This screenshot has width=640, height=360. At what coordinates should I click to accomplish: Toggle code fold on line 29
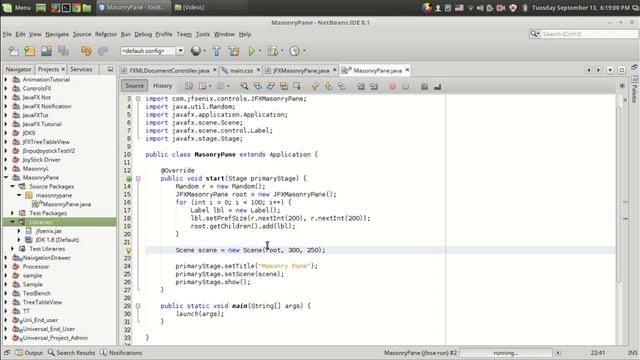[x=138, y=306]
